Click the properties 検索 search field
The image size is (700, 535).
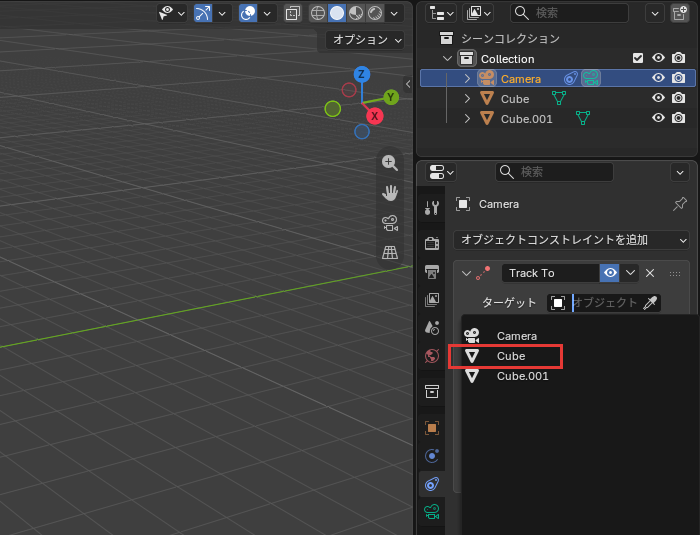(x=554, y=172)
